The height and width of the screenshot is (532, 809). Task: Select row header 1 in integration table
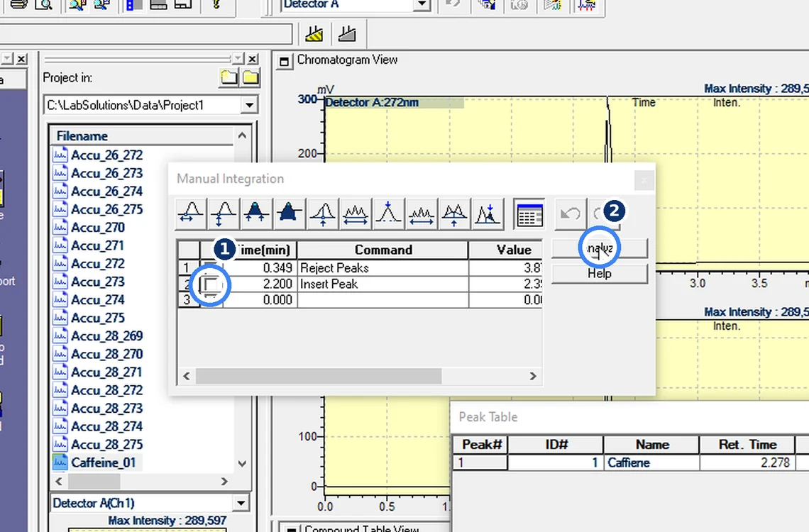(188, 268)
